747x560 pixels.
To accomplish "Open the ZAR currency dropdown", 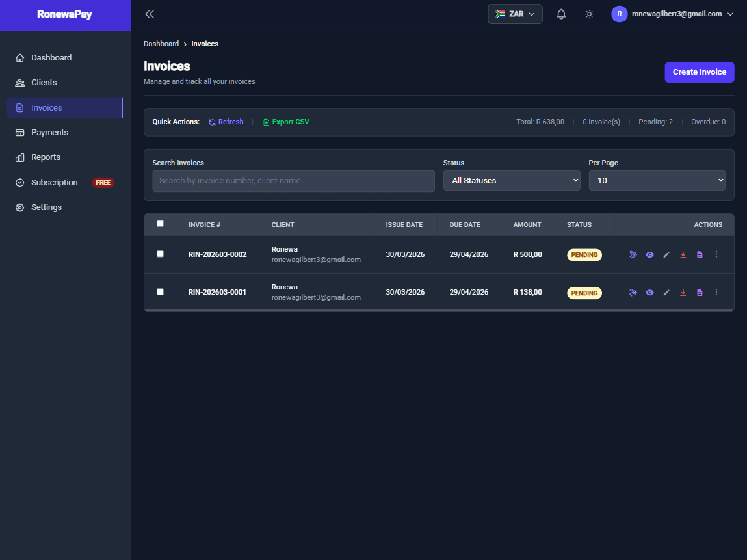I will click(x=515, y=14).
